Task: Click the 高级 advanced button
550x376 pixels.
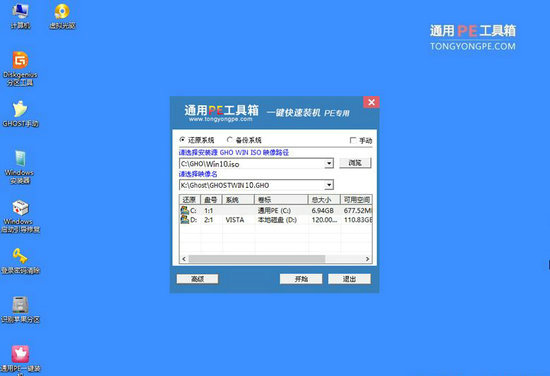Action: tap(197, 279)
